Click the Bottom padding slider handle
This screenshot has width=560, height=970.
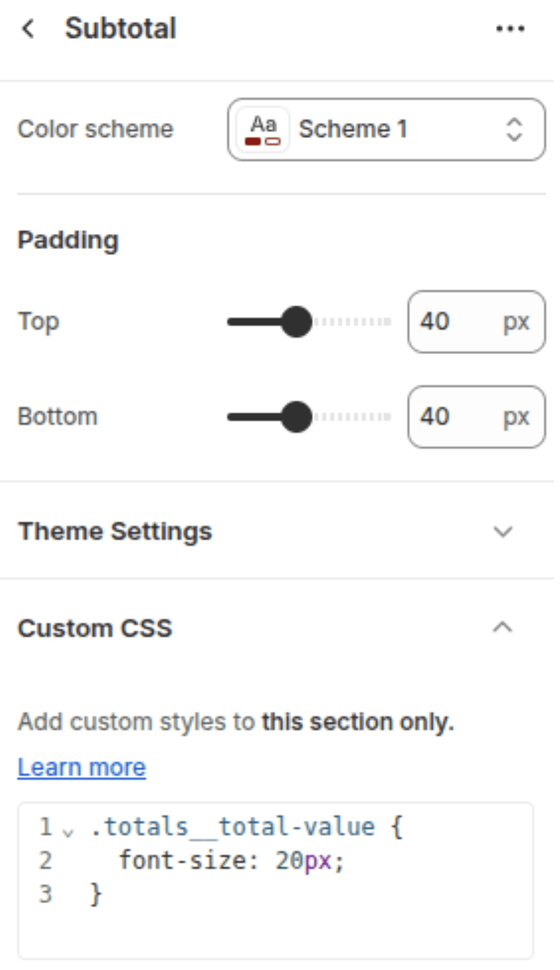[x=296, y=417]
